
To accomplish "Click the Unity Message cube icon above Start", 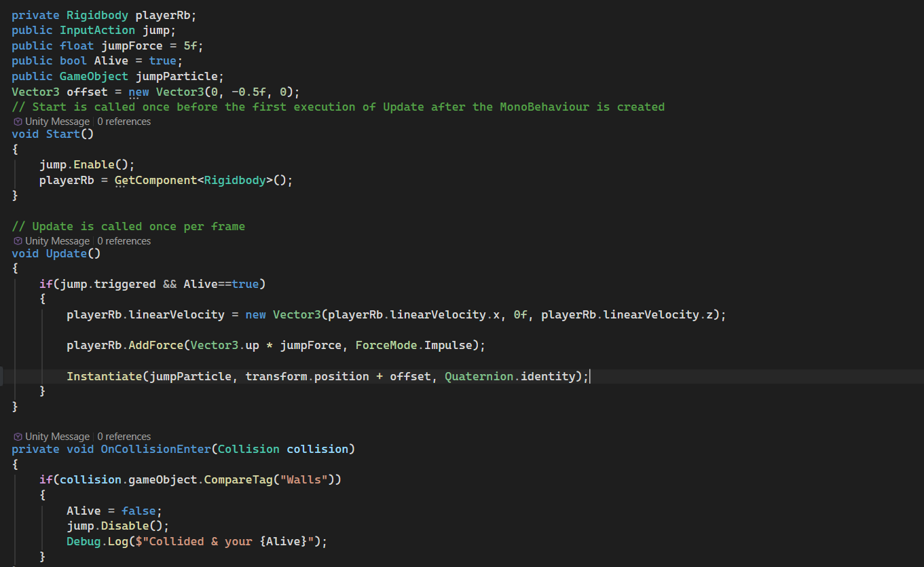I will tap(18, 122).
